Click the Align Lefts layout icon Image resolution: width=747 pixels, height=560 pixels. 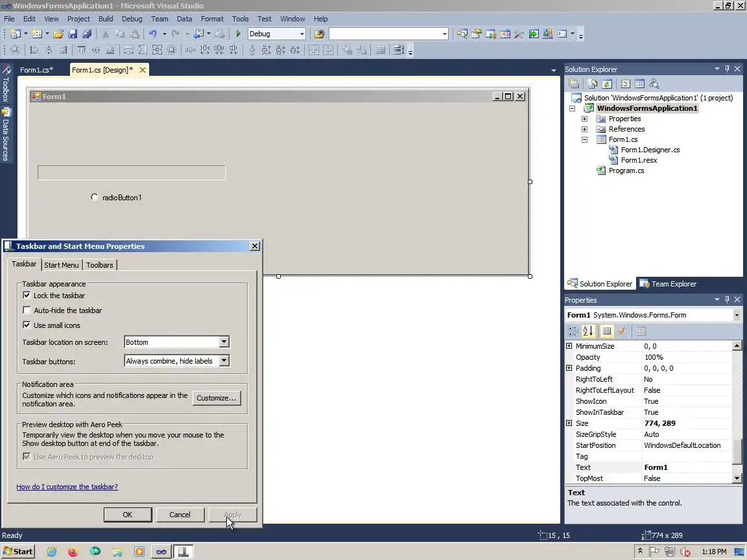(x=34, y=49)
